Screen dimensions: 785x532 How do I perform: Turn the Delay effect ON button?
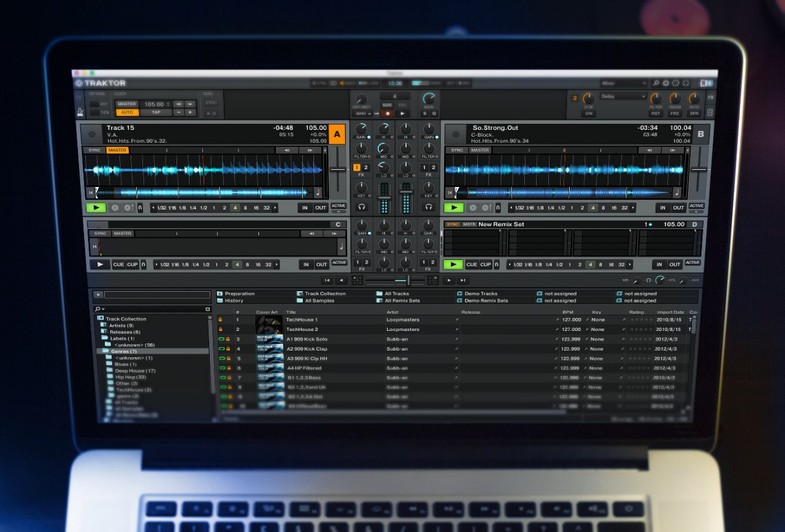pos(588,113)
